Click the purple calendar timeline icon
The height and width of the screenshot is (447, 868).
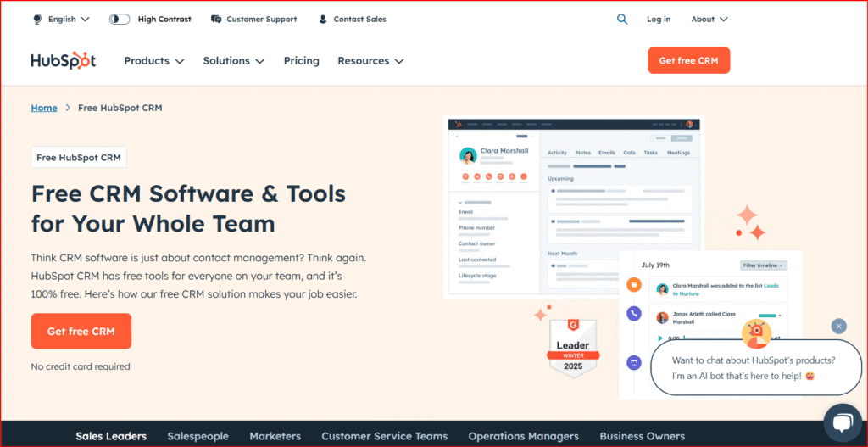point(634,363)
